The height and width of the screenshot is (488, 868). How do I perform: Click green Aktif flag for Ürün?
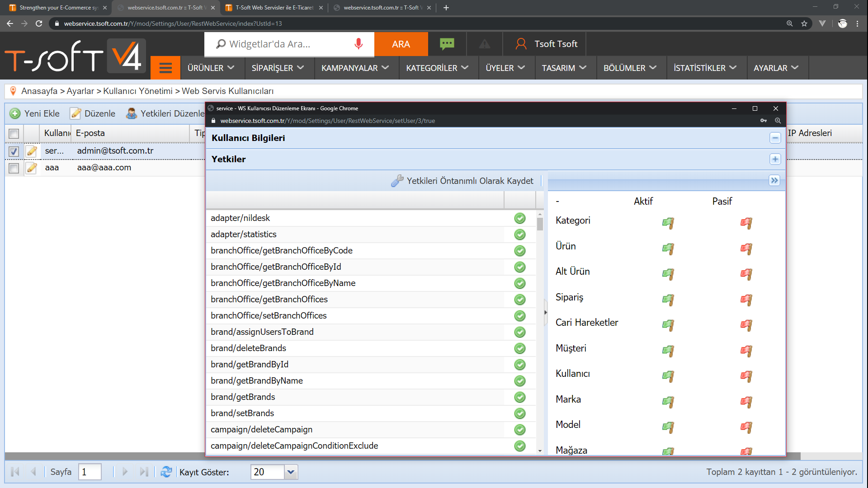(668, 249)
